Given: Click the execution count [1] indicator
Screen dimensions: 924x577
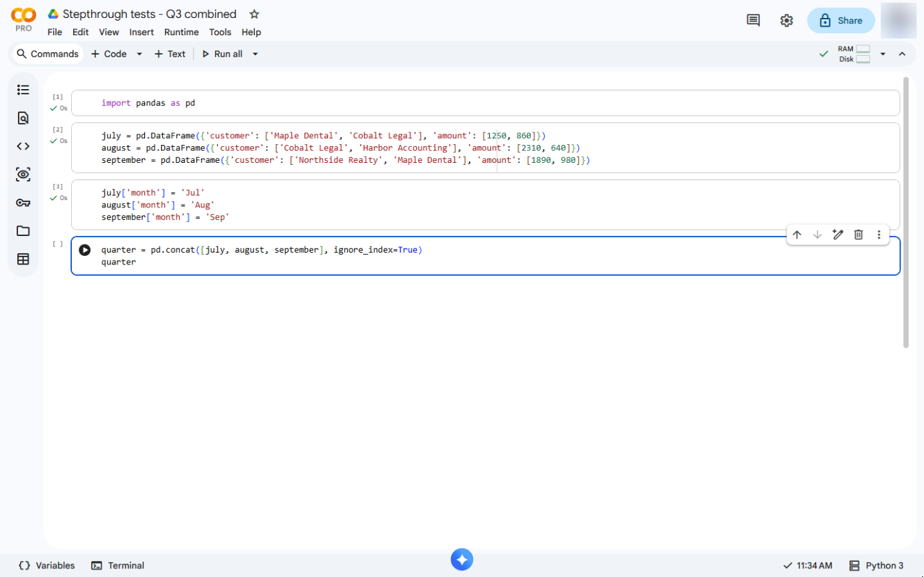Looking at the screenshot, I should [57, 97].
